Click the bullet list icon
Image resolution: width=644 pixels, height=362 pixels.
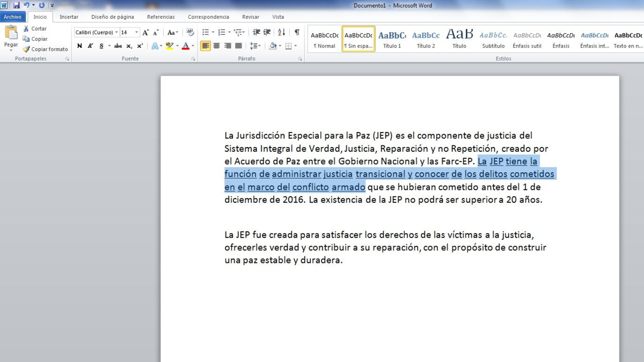tap(206, 33)
